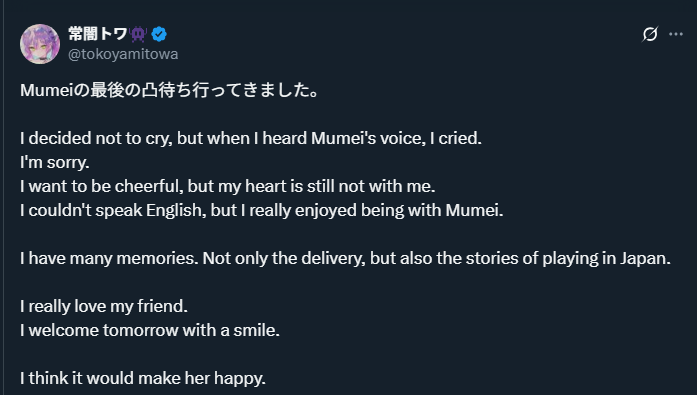Click the line 'I really love my friend.'
Image resolution: width=697 pixels, height=395 pixels.
[x=104, y=306]
